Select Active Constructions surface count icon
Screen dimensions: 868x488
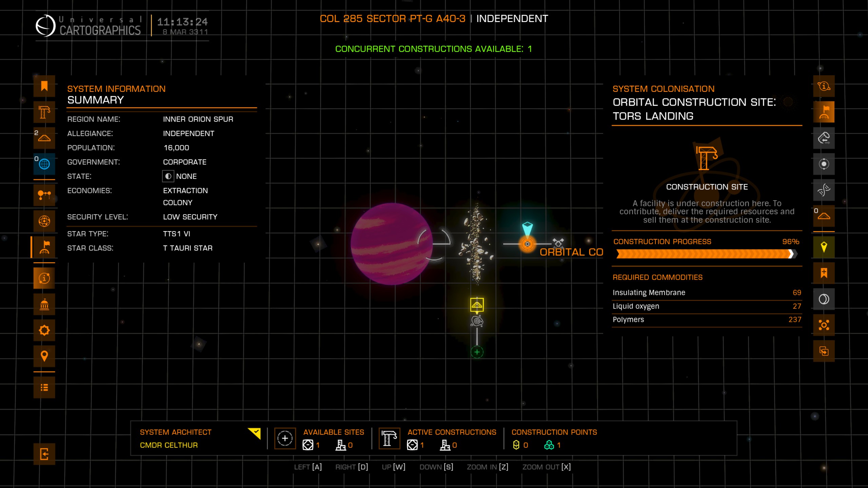click(445, 445)
